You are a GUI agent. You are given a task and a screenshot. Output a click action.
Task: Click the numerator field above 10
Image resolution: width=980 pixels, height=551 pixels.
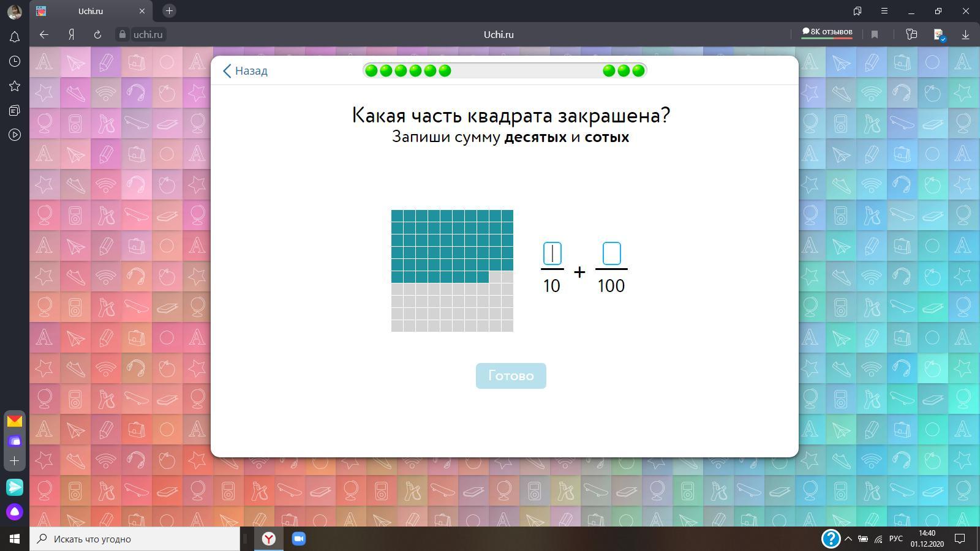pyautogui.click(x=552, y=253)
